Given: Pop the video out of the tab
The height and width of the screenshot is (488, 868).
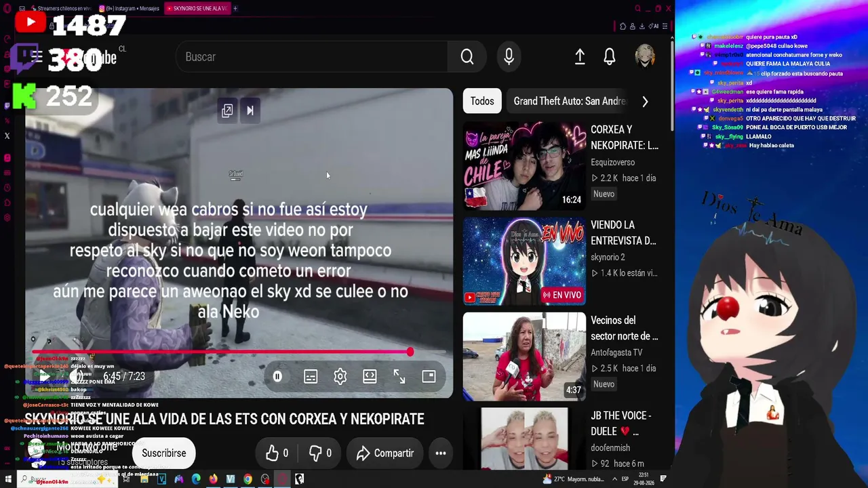Looking at the screenshot, I should tap(227, 110).
